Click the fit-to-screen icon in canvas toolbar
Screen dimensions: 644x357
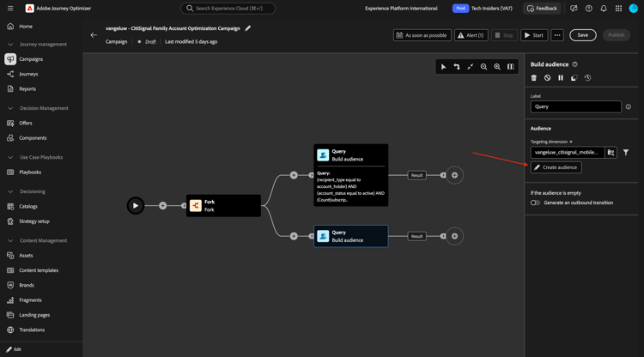[x=471, y=67]
